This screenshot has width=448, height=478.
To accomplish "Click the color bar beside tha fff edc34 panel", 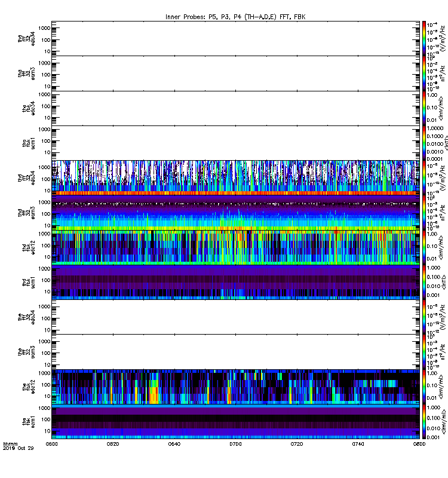I will 424,38.
